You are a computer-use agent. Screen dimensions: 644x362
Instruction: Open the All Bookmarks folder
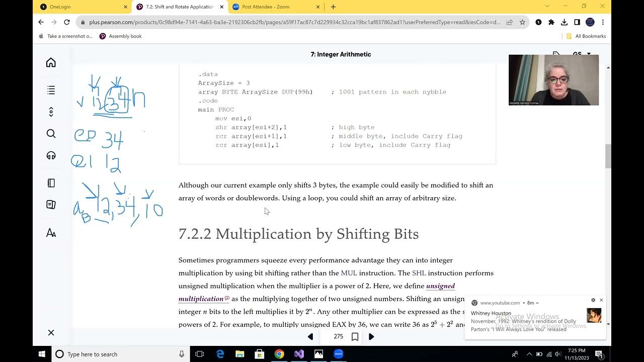586,36
